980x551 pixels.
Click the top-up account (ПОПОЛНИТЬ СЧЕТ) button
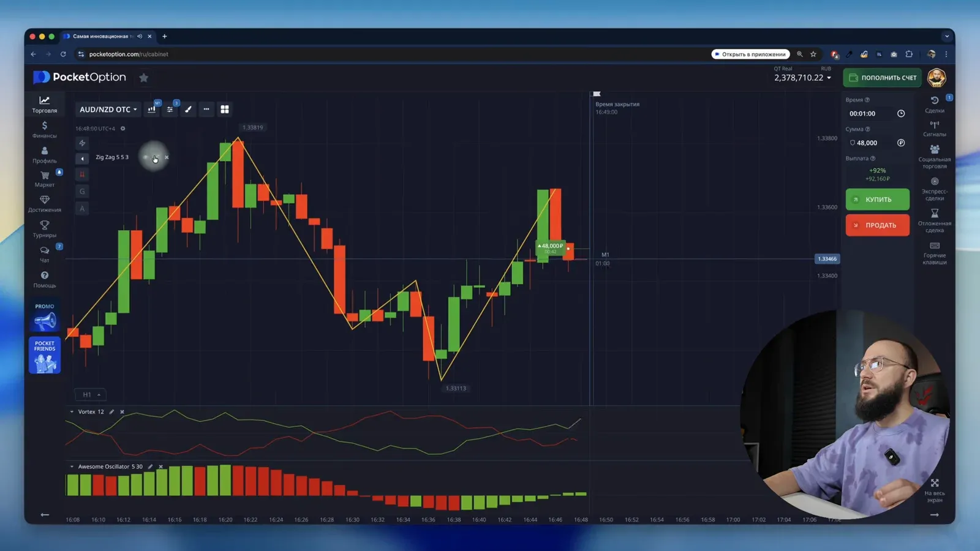tap(882, 78)
